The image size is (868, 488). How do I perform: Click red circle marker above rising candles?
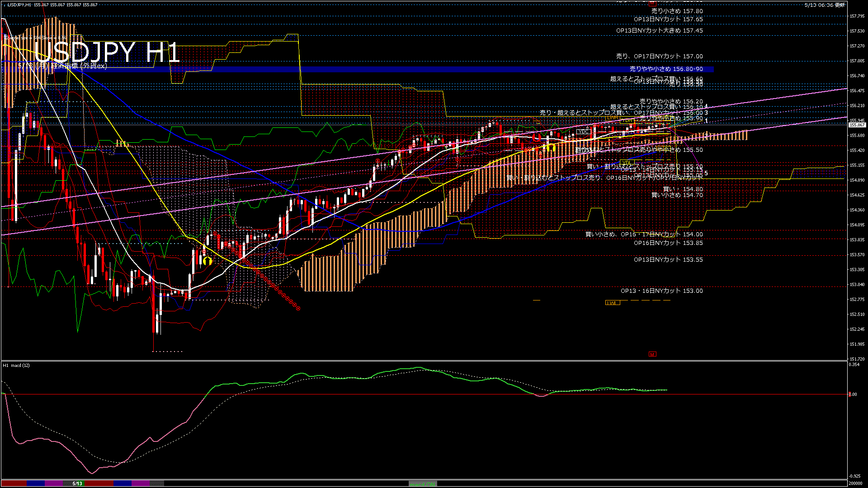pyautogui.click(x=377, y=161)
